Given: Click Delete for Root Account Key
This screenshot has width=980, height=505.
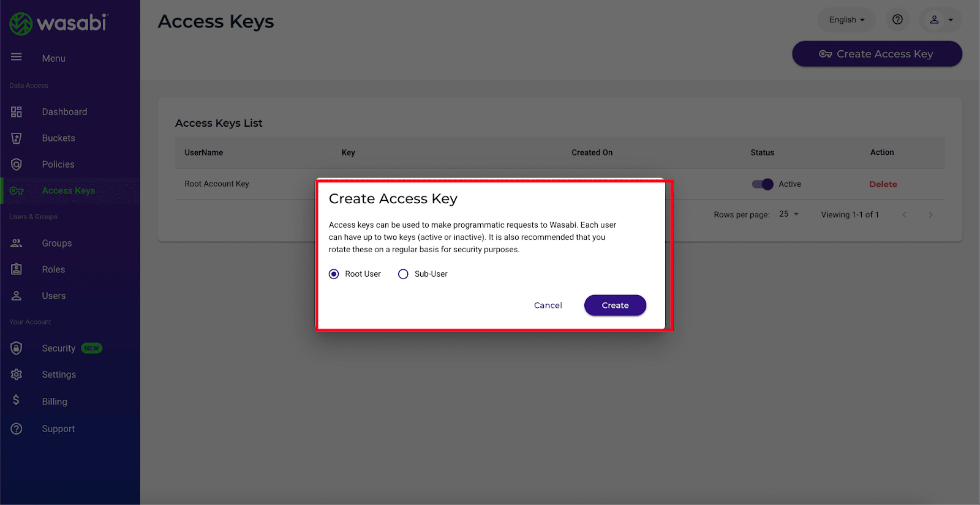Looking at the screenshot, I should (x=883, y=184).
